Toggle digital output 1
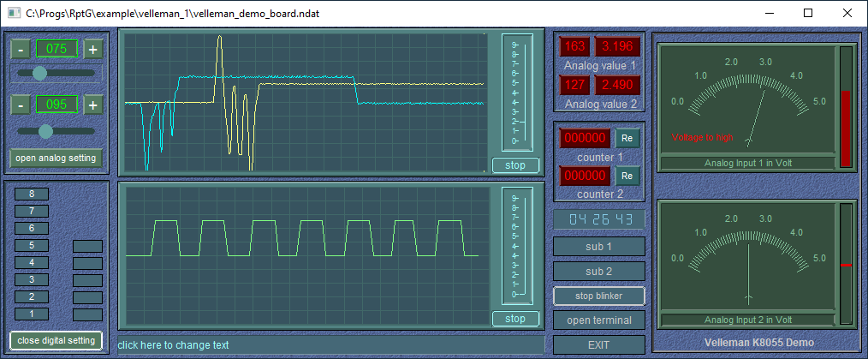Image resolution: width=868 pixels, height=359 pixels. 32,314
